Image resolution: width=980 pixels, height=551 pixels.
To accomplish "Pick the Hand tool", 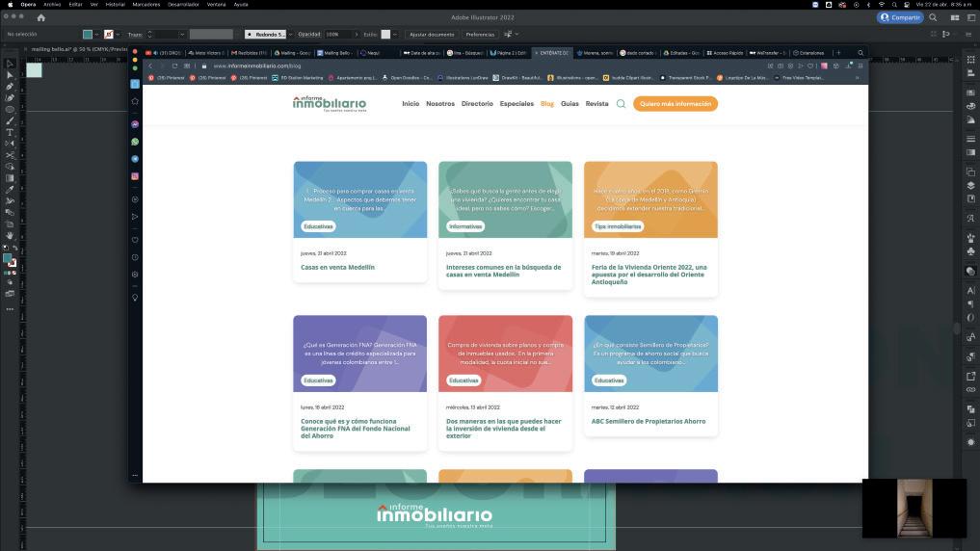I will (x=10, y=235).
